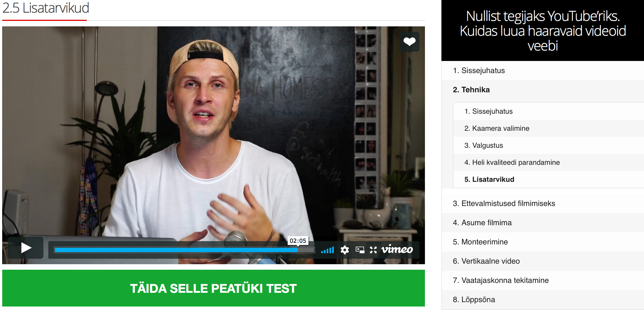Expand chapter 4. Asume filmima
The width and height of the screenshot is (644, 312).
(543, 223)
